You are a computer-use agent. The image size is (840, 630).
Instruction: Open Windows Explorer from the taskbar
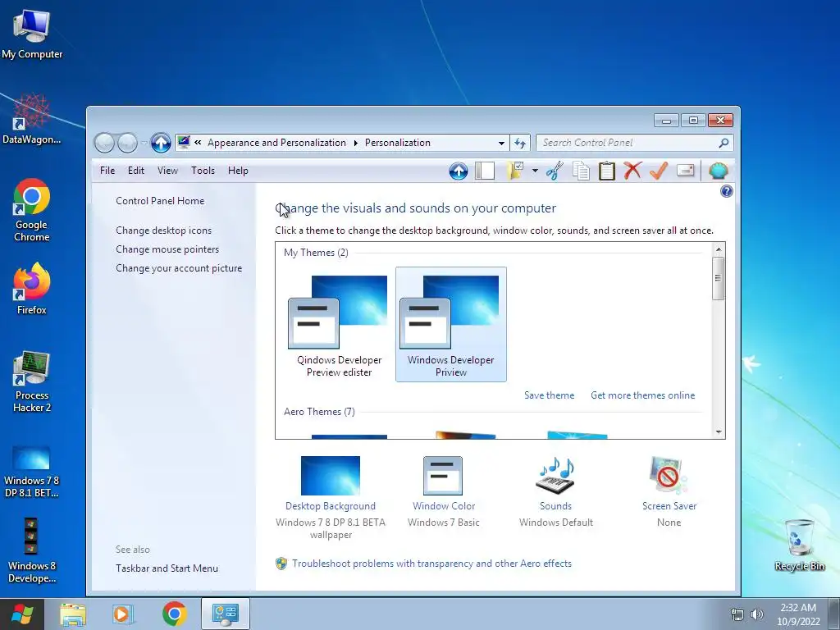[73, 614]
